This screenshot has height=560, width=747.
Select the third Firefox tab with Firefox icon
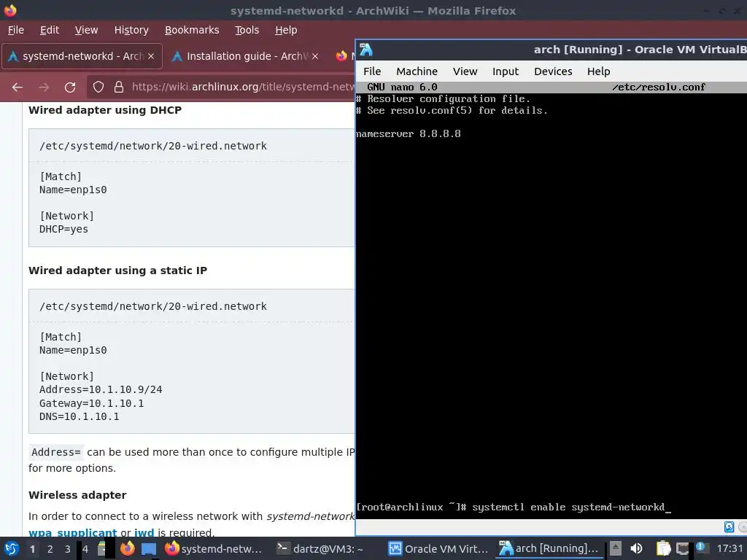343,56
